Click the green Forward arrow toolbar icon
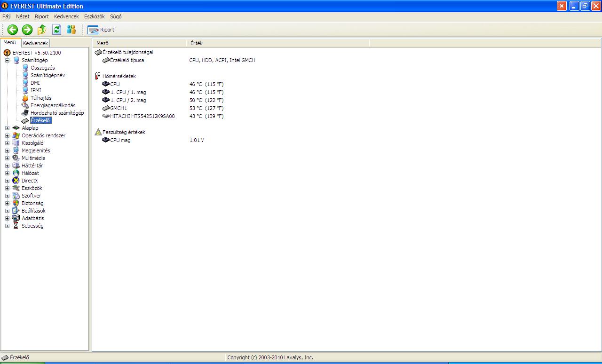602x364 pixels. [27, 30]
